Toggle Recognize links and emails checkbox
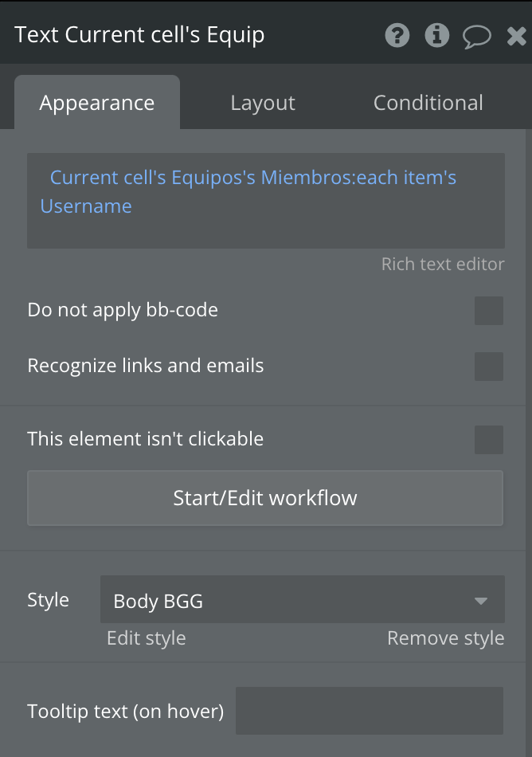Viewport: 532px width, 757px height. 488,367
